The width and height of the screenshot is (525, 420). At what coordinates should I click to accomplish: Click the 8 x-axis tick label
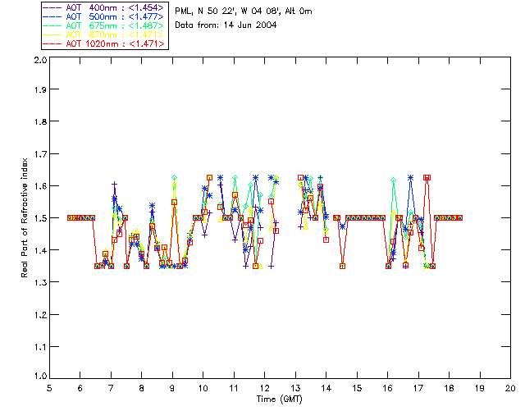click(x=142, y=388)
